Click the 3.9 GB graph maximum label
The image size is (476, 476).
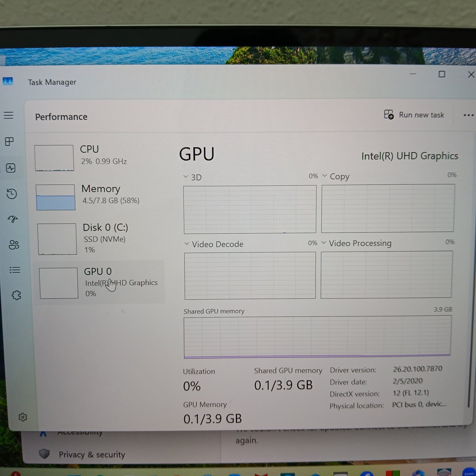tap(443, 309)
